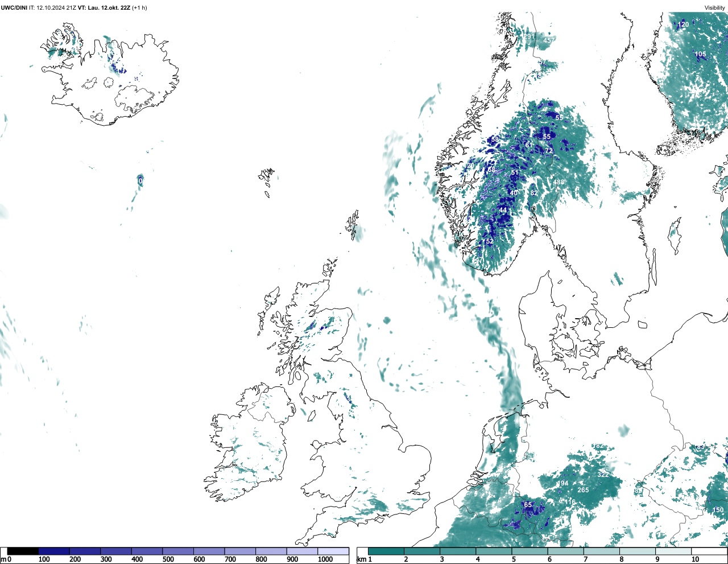Select the '194' value over Germany
This screenshot has height=564, width=728.
[x=562, y=484]
